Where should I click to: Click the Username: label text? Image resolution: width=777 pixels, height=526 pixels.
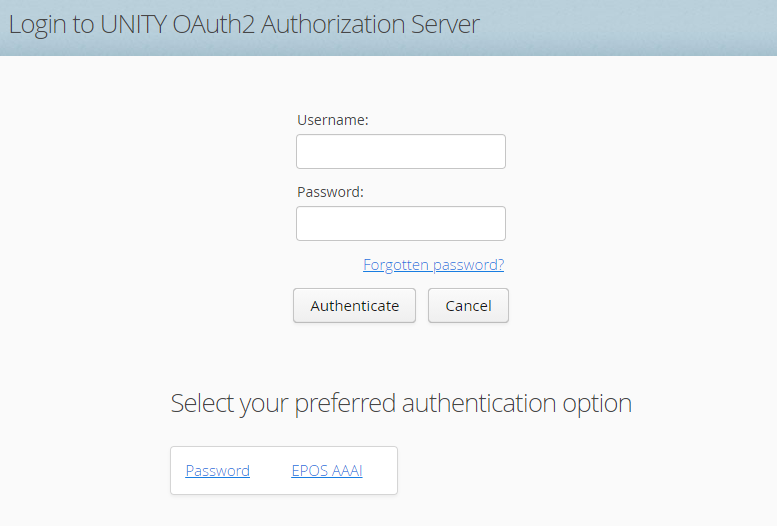[333, 120]
